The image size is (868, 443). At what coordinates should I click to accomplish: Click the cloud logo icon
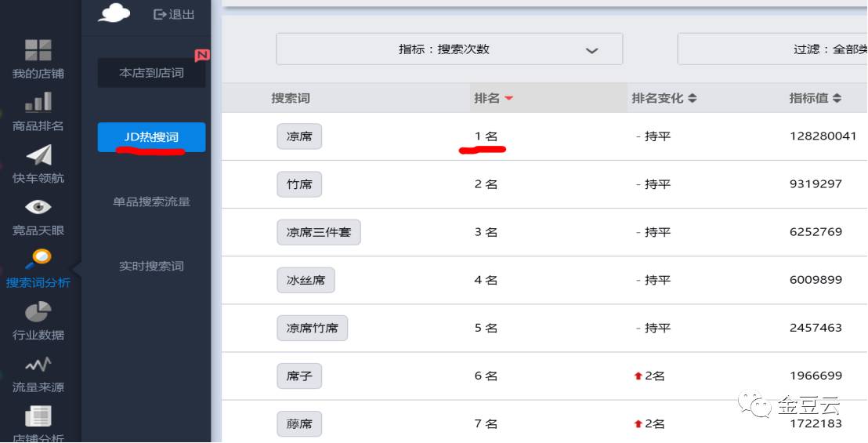114,13
